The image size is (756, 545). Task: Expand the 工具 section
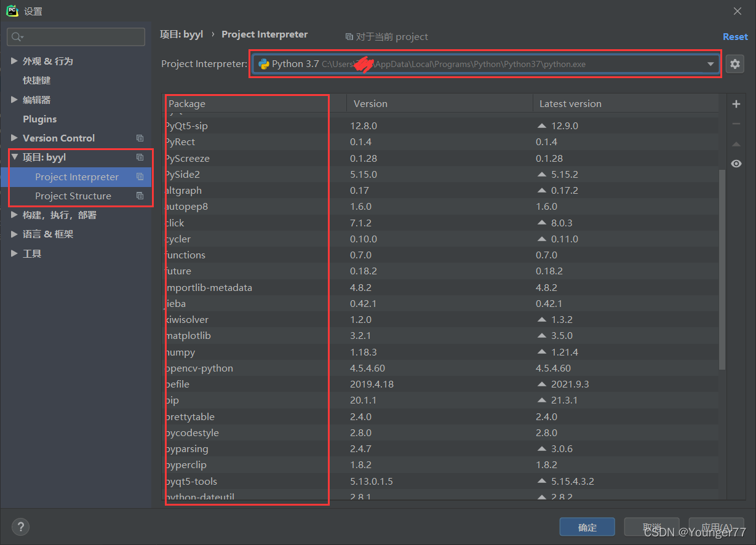15,253
